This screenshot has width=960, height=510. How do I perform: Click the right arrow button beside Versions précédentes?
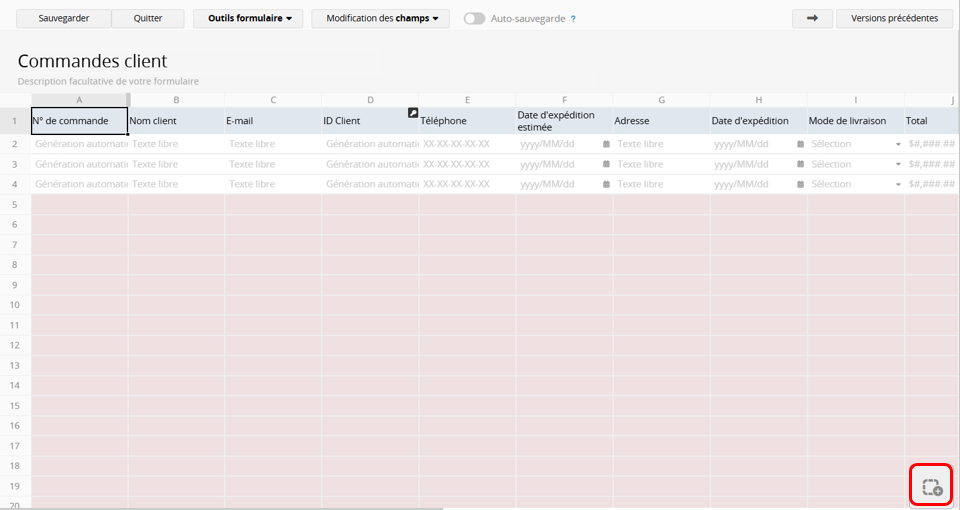(812, 18)
